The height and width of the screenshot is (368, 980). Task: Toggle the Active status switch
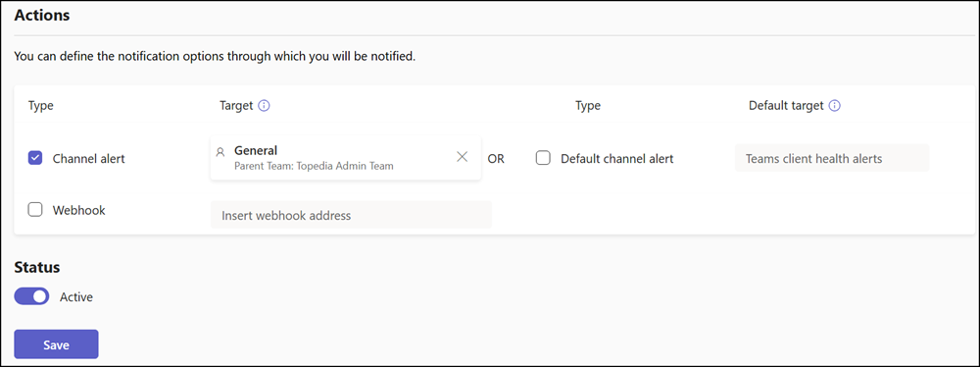coord(31,296)
